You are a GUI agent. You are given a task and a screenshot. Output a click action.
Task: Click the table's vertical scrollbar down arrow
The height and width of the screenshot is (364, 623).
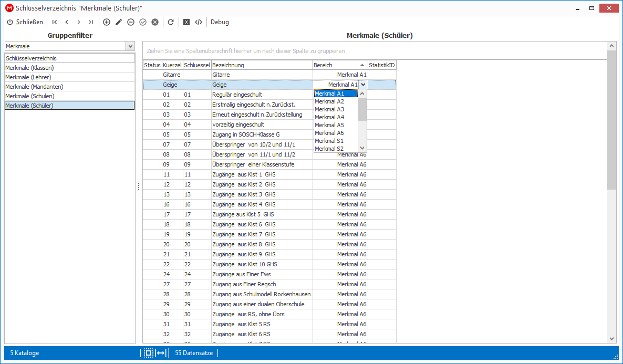[x=611, y=339]
